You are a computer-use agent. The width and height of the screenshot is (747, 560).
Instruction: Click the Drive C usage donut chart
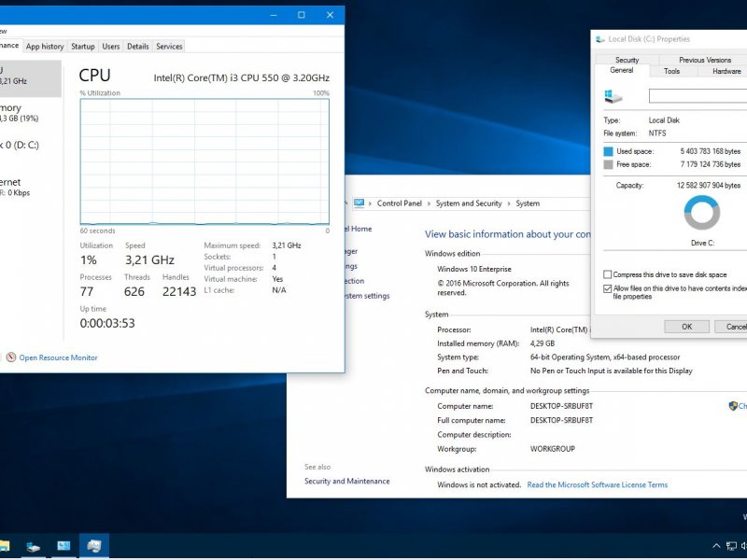pyautogui.click(x=702, y=213)
